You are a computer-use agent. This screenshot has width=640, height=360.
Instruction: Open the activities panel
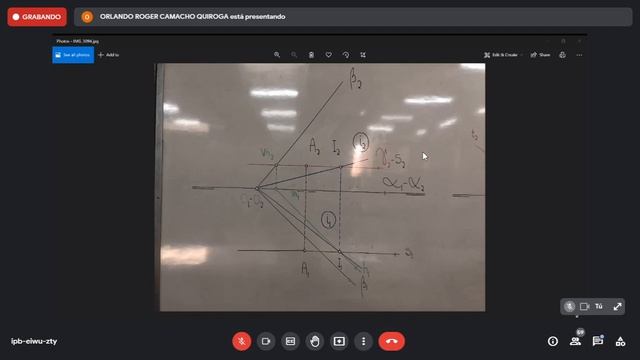pos(620,341)
